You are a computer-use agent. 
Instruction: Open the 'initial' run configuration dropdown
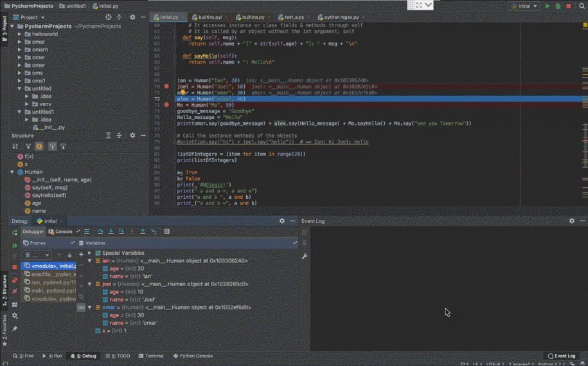[524, 6]
